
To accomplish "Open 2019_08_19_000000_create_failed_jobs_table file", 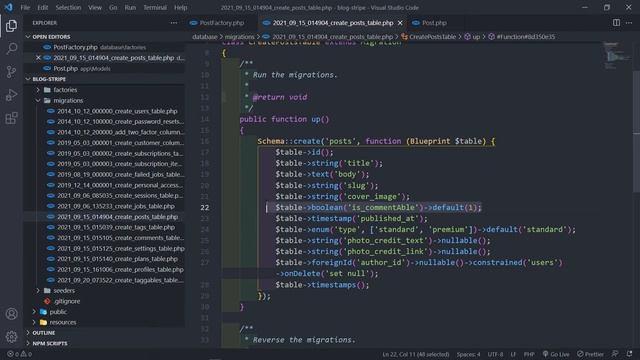I will click(x=120, y=174).
